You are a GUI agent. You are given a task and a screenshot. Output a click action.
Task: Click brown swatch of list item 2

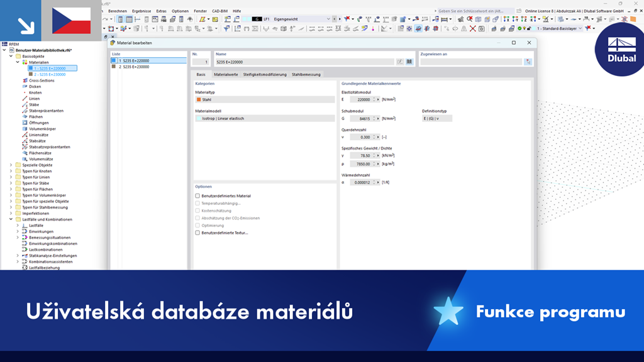click(114, 67)
